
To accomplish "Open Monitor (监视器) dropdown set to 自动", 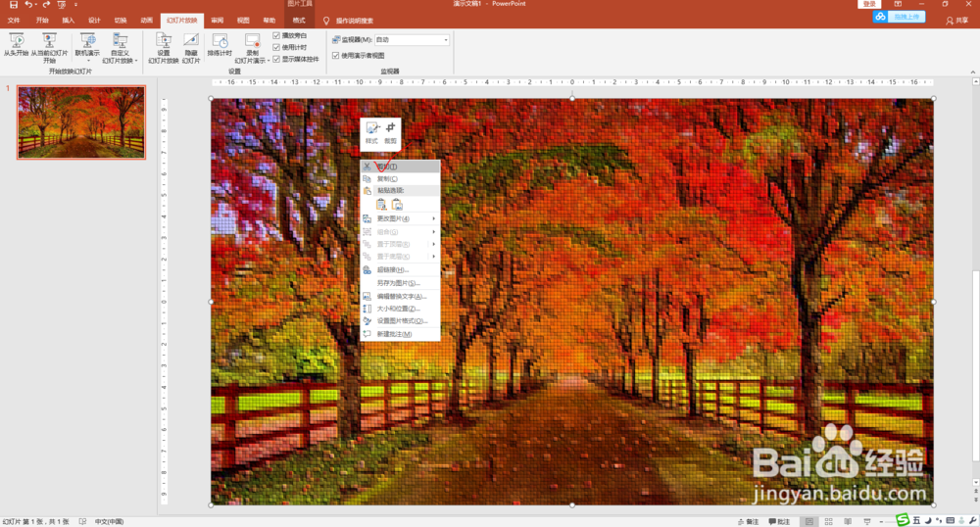I will tap(412, 40).
